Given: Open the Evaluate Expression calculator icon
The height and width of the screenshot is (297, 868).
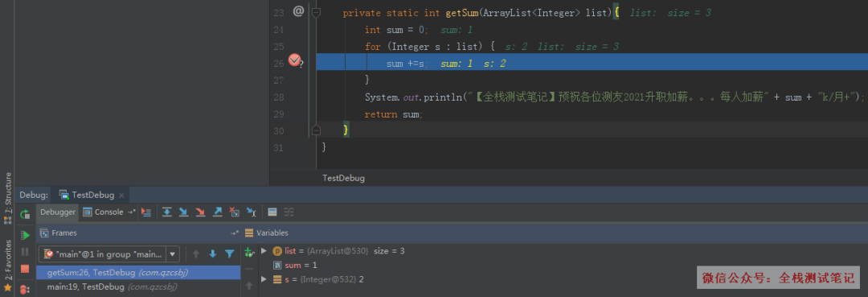Looking at the screenshot, I should 272,212.
